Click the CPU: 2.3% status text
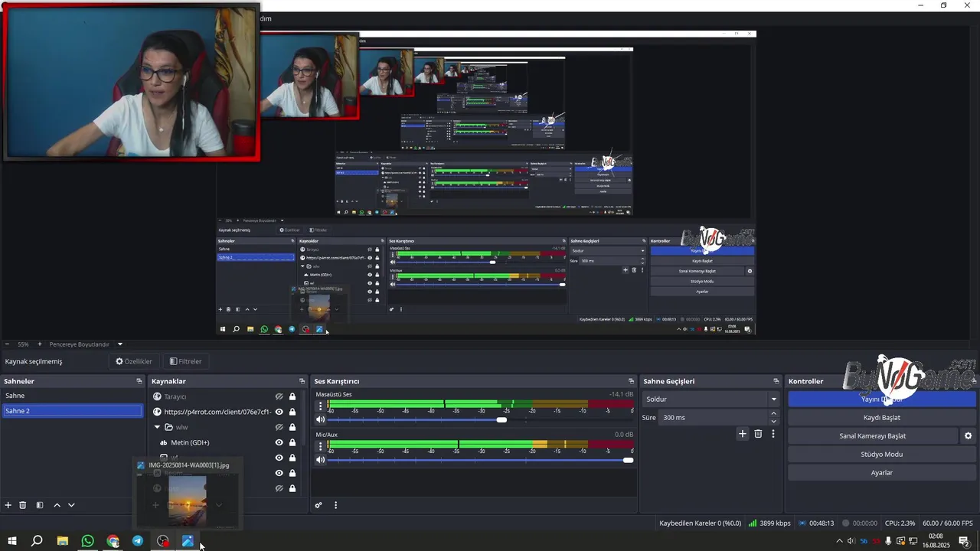The width and height of the screenshot is (980, 551). 900,523
